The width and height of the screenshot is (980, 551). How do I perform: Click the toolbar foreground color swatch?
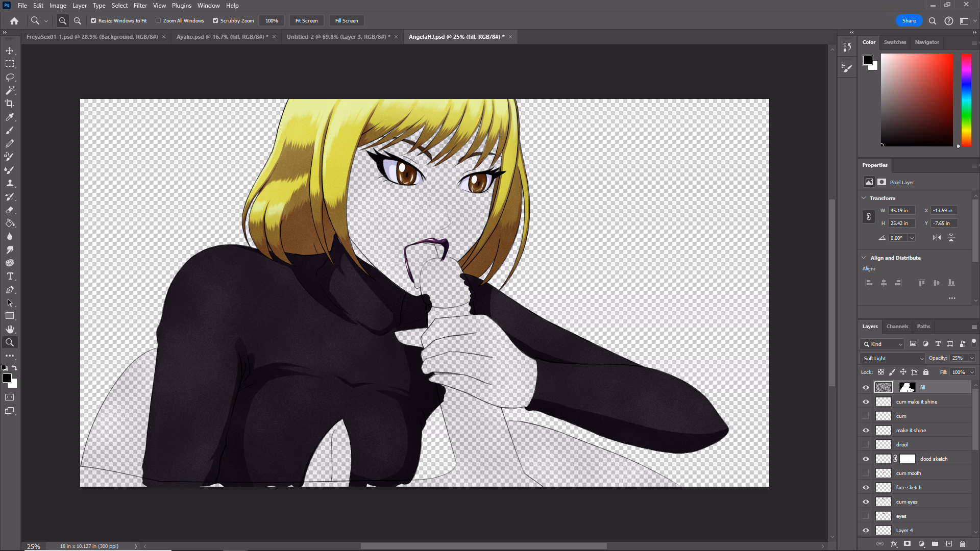[7, 378]
